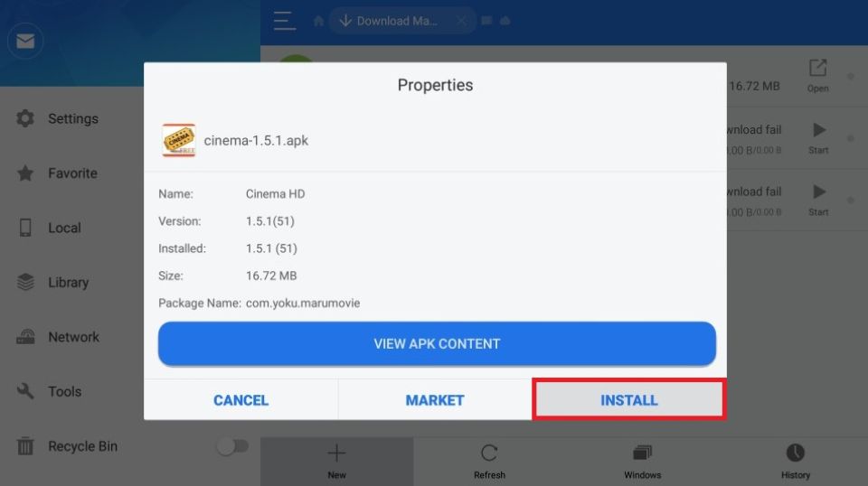Cancel the Properties dialog

click(241, 400)
